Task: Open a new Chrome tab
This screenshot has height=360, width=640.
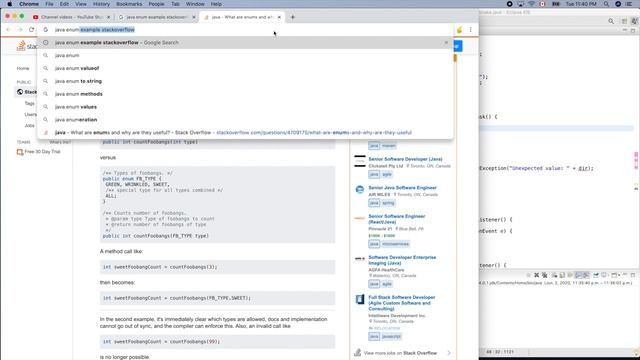Action: (293, 17)
